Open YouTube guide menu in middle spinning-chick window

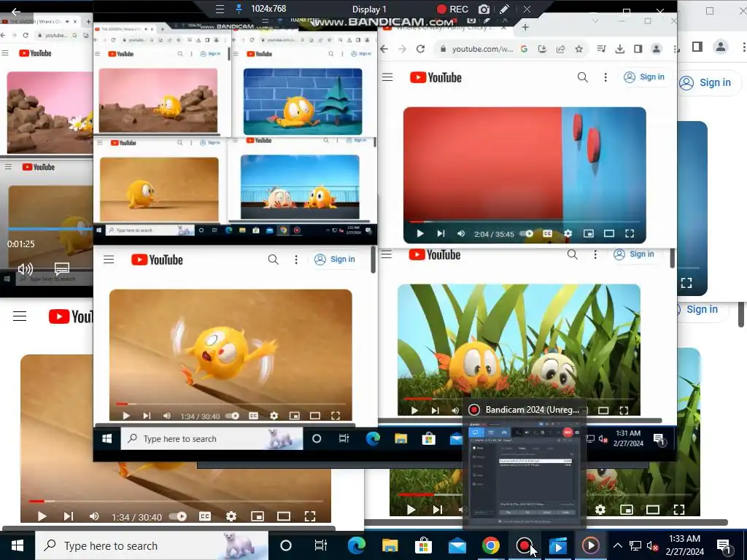coord(109,260)
